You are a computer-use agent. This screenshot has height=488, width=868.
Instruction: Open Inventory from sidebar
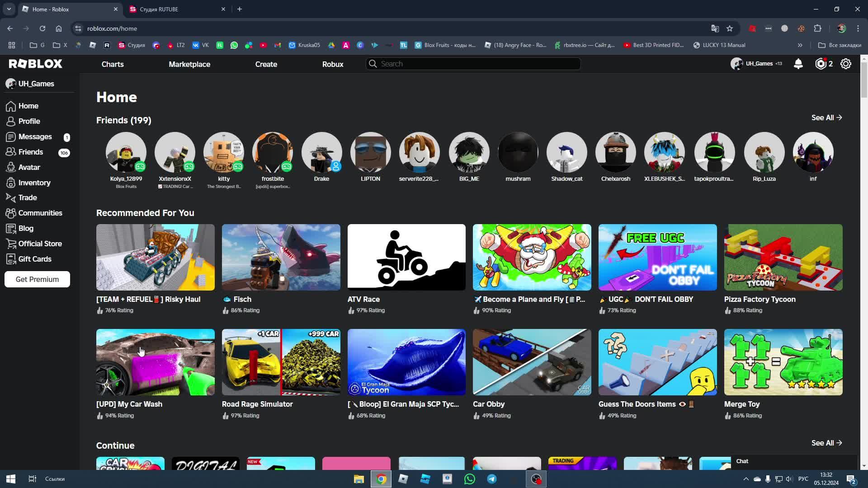click(x=28, y=183)
